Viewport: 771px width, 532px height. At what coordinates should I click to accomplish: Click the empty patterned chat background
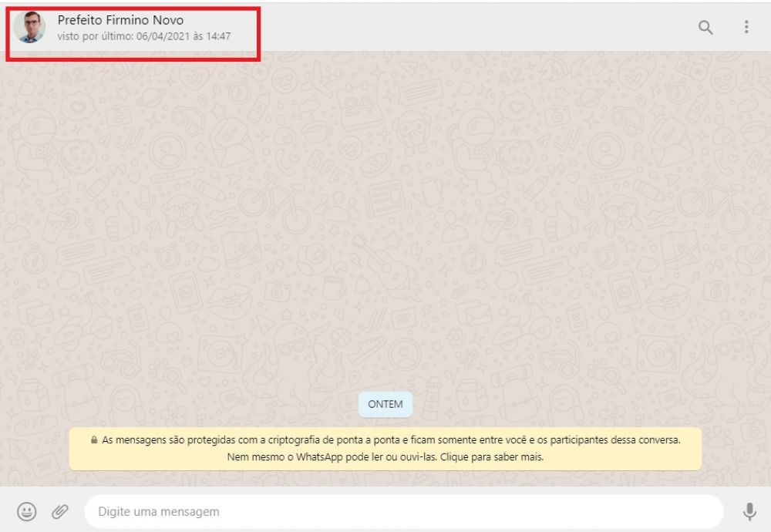(x=385, y=231)
